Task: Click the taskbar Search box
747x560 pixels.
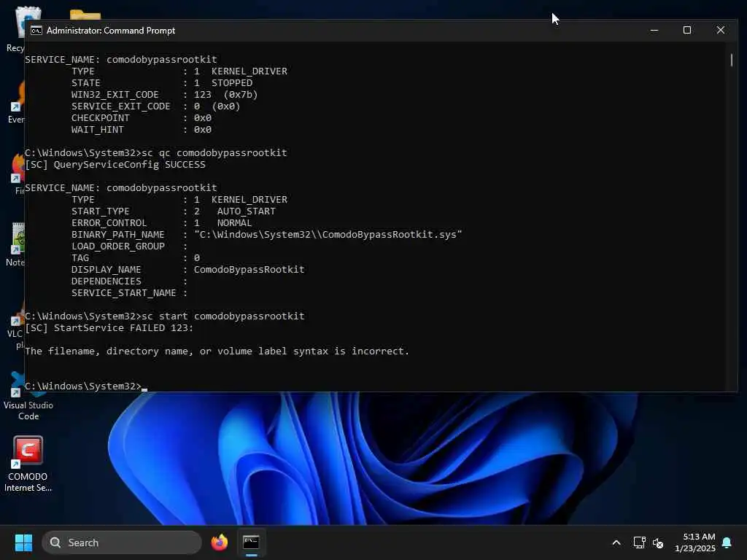Action: tap(122, 542)
